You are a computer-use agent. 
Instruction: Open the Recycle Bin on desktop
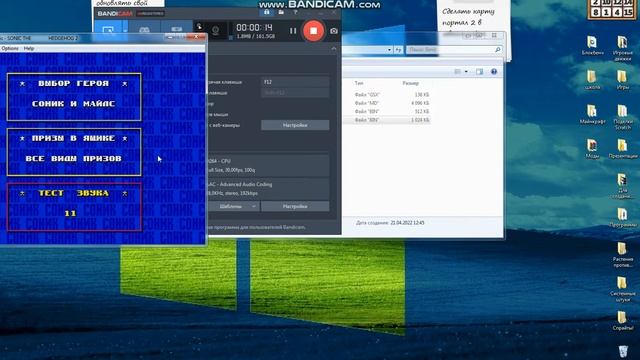tap(623, 351)
